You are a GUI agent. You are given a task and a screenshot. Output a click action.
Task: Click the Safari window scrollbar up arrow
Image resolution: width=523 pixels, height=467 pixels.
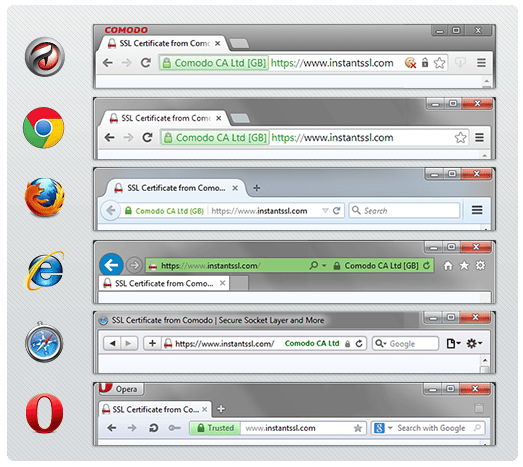tap(485, 361)
